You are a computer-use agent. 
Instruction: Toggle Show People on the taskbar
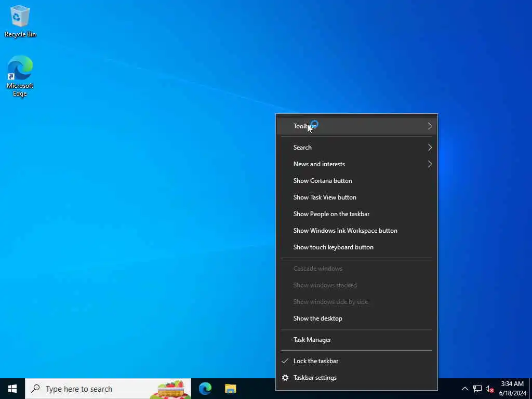356,214
